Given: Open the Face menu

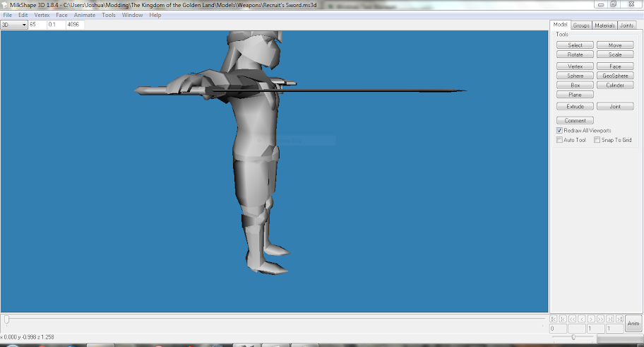Looking at the screenshot, I should tap(61, 16).
